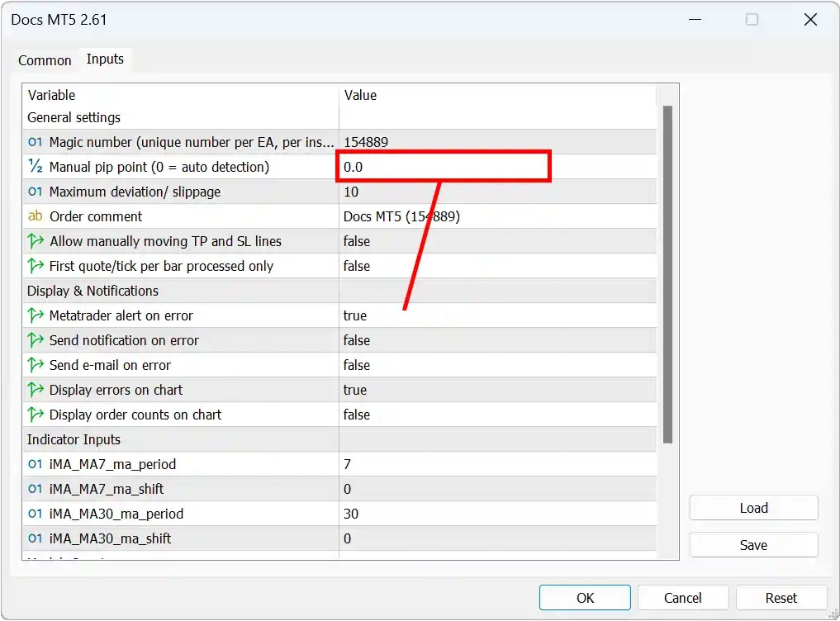The image size is (840, 621).
Task: Click the fraction icon beside Manual pip point
Action: click(x=35, y=167)
